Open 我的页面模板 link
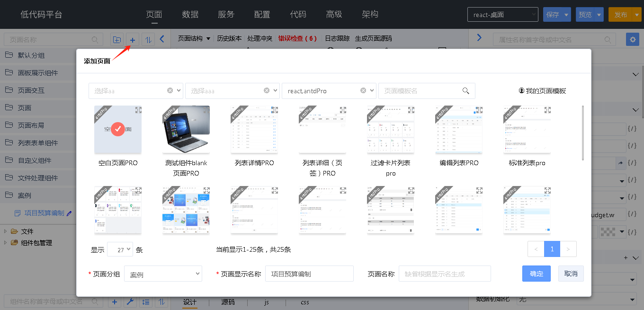The image size is (644, 310). point(542,91)
